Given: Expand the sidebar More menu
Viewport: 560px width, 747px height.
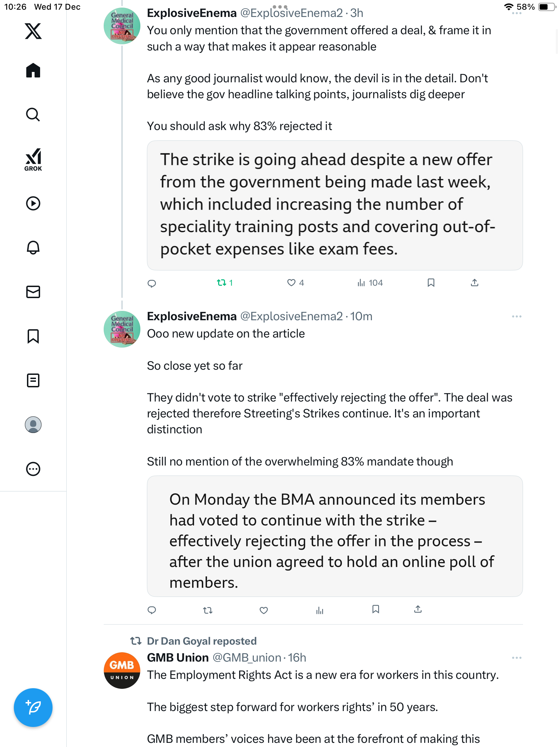Looking at the screenshot, I should pyautogui.click(x=33, y=469).
